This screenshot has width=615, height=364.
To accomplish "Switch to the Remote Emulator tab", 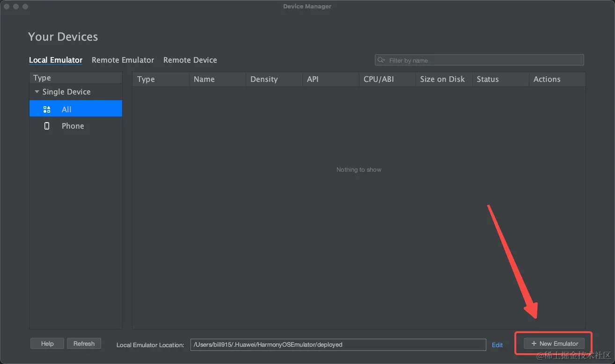I will 123,60.
